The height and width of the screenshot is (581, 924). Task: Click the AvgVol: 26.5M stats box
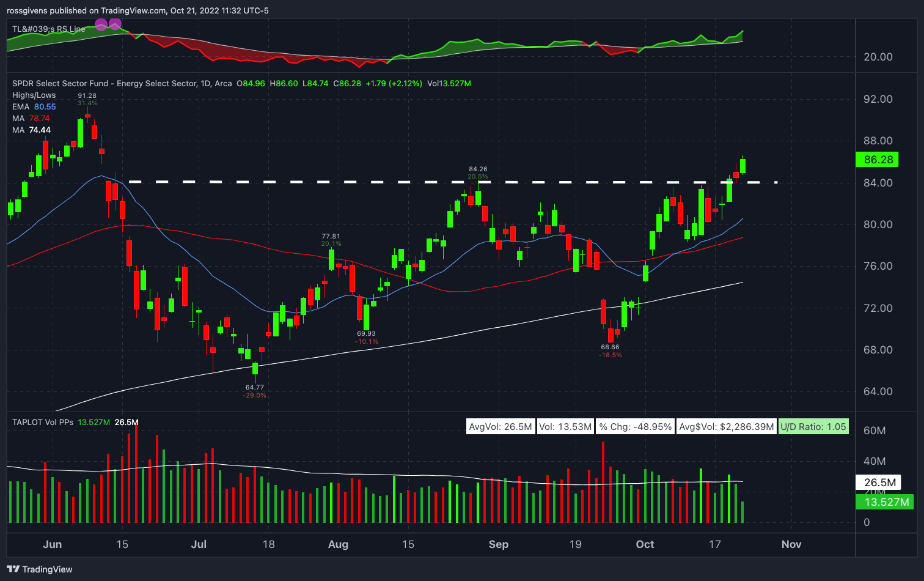[x=500, y=427]
